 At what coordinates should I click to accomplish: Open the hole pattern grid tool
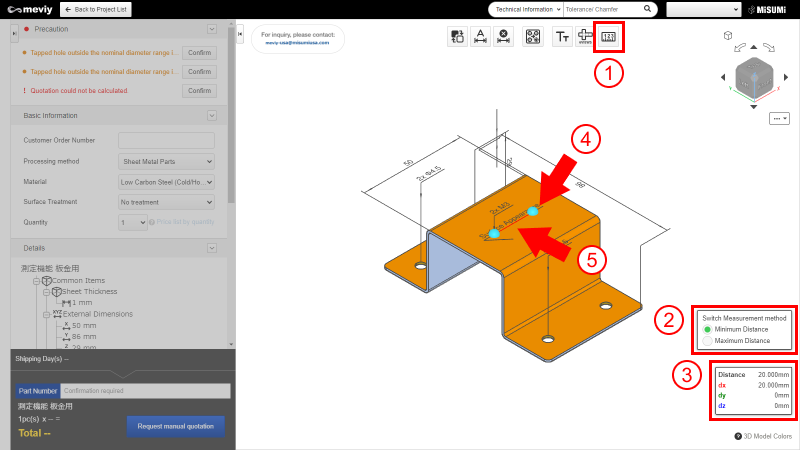point(533,37)
